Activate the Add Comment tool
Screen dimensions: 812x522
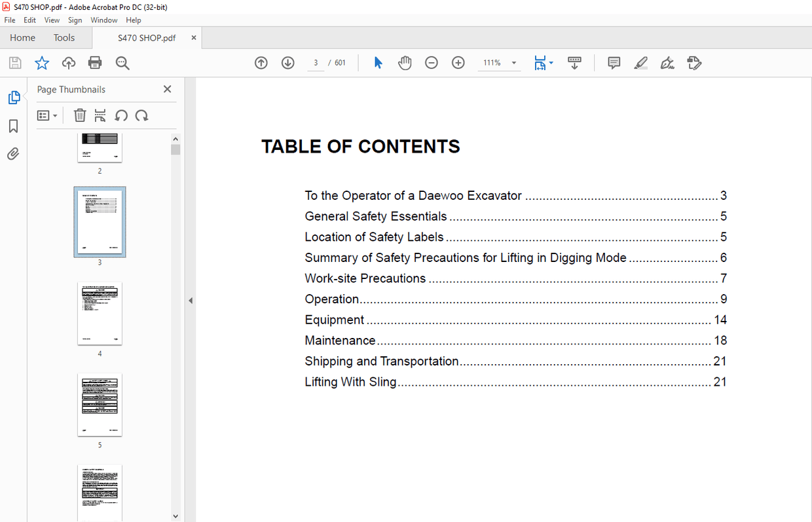coord(614,62)
